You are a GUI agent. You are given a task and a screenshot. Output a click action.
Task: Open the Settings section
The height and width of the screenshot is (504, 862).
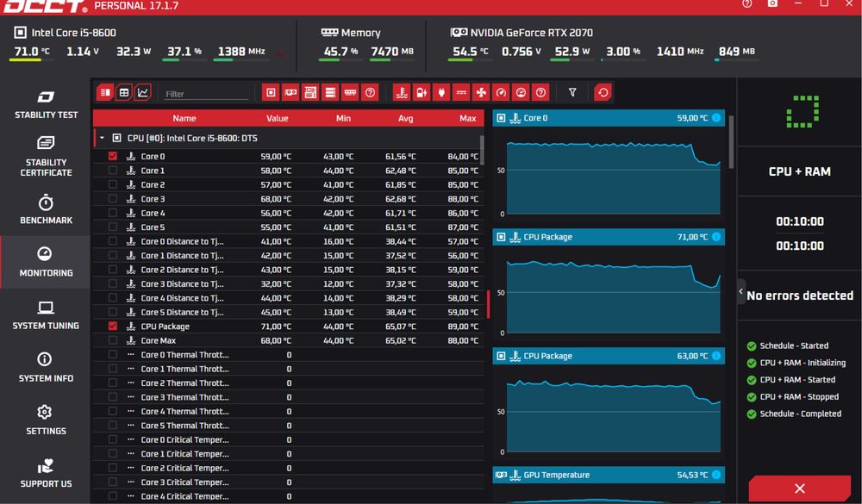[x=46, y=420]
